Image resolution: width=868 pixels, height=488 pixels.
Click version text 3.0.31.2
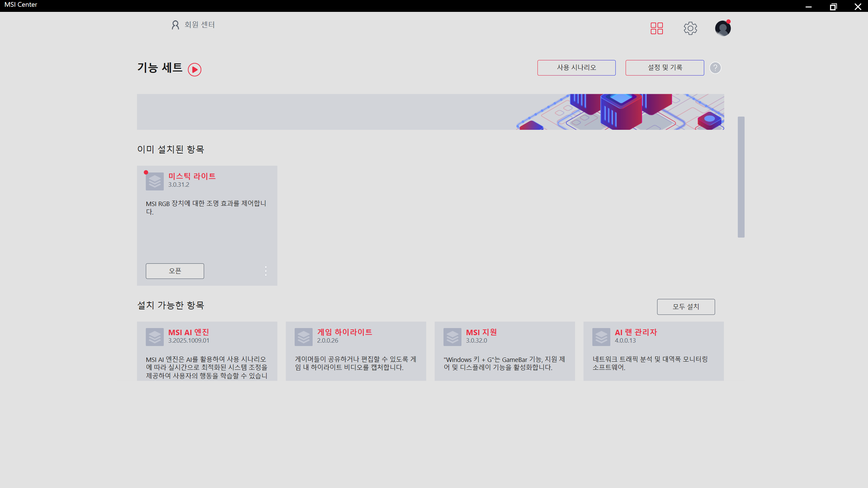[179, 185]
